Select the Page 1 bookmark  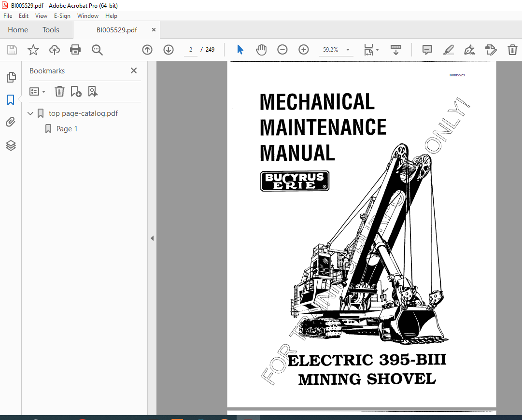(x=67, y=129)
